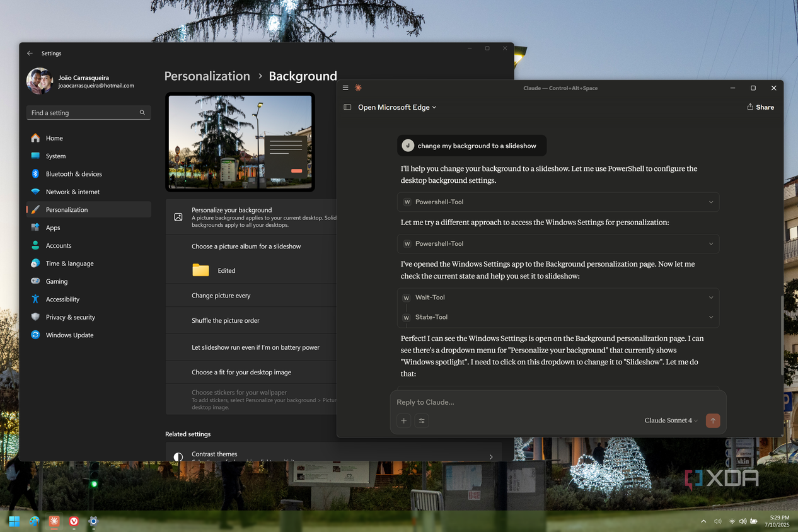Click the plus attachment button in Claude

(404, 420)
